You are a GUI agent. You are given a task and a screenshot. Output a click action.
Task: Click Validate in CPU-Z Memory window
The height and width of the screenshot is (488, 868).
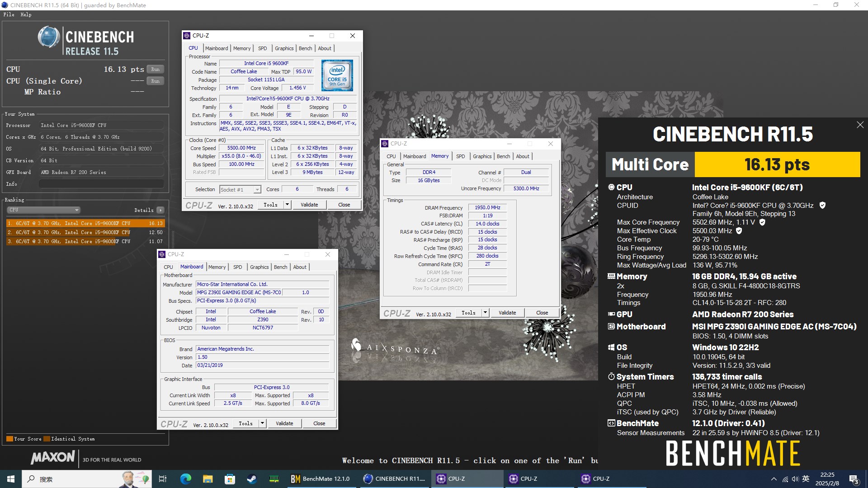tap(507, 313)
